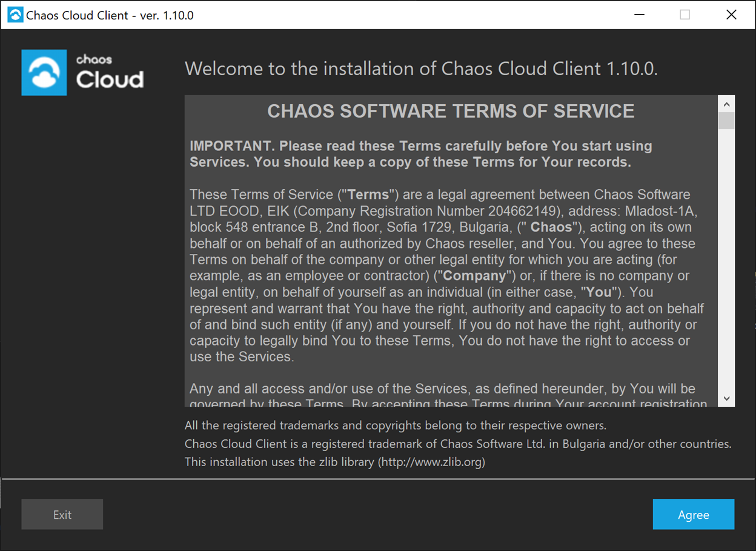Click the Exit button

(x=62, y=514)
